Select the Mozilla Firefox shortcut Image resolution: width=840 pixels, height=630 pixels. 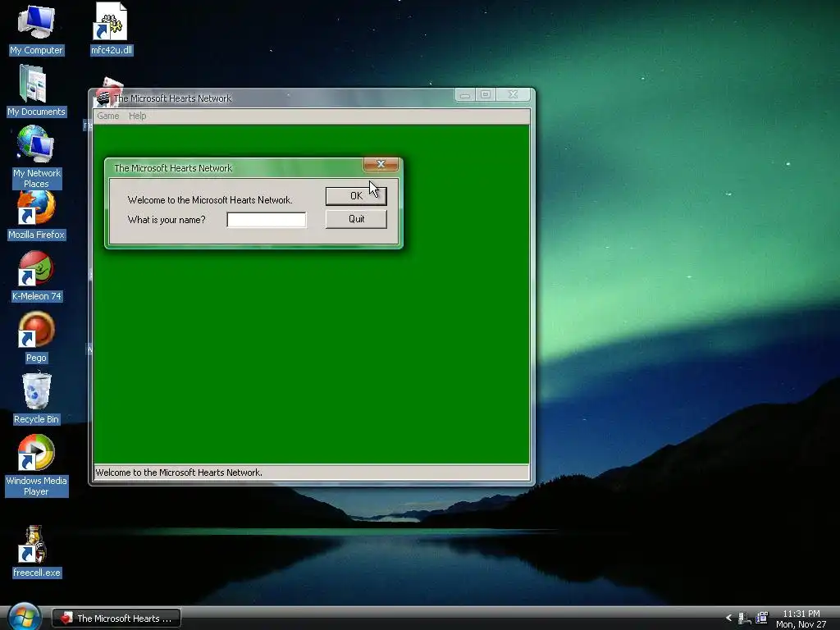pyautogui.click(x=36, y=217)
